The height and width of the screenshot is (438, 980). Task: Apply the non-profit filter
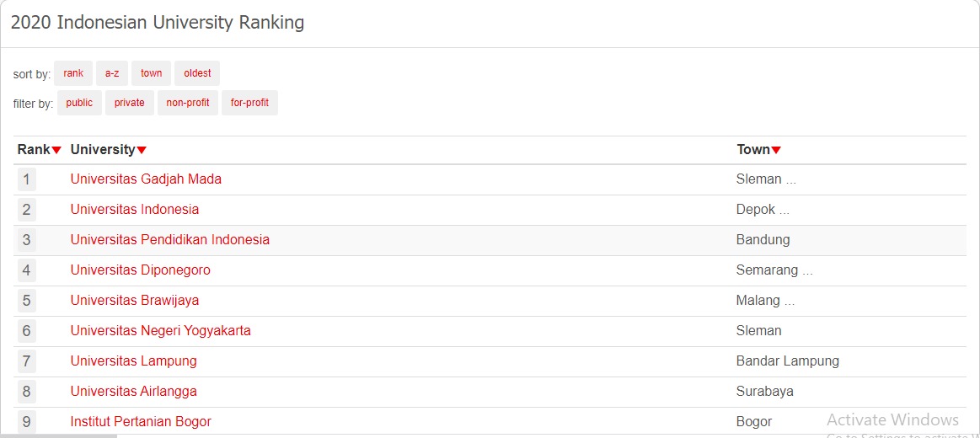(188, 103)
